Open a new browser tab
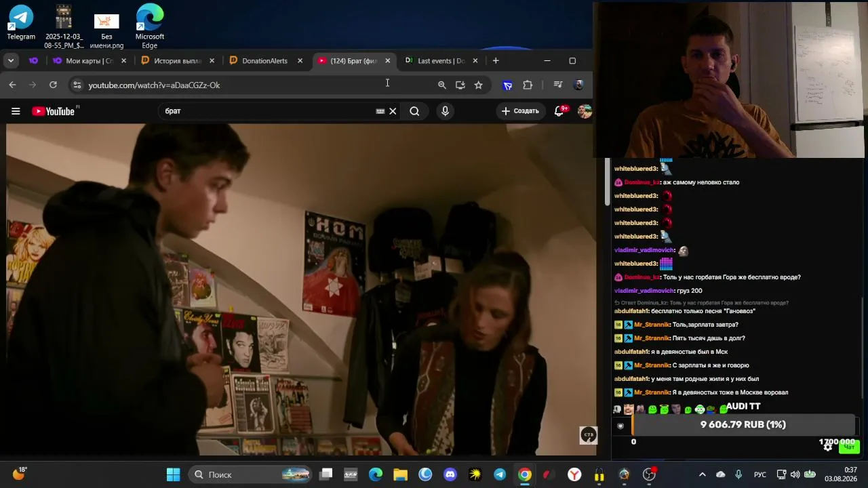The image size is (868, 488). (496, 61)
